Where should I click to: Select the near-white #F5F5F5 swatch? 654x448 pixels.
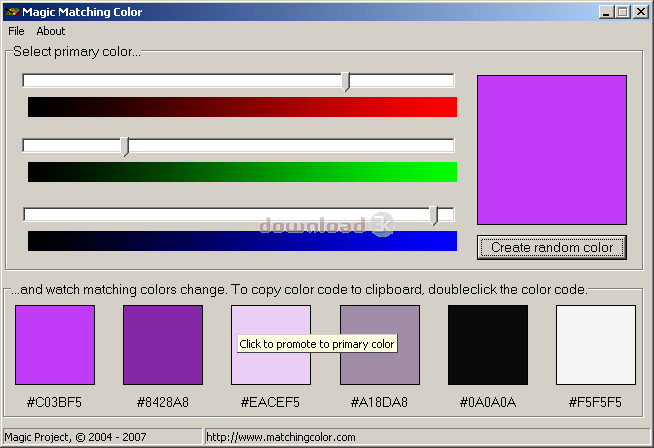tap(596, 345)
